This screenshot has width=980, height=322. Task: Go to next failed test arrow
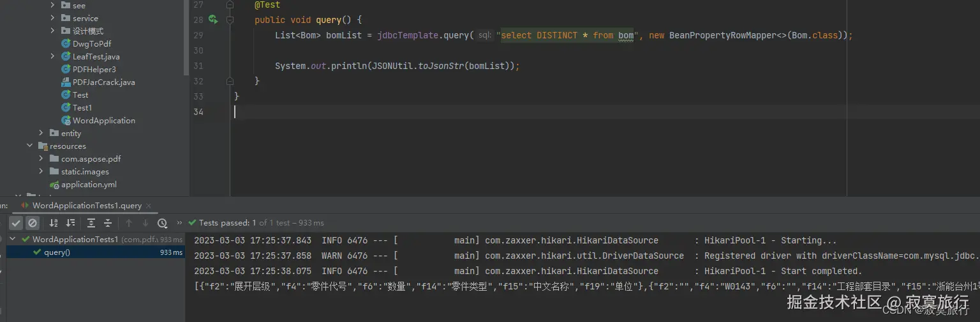[x=145, y=223]
